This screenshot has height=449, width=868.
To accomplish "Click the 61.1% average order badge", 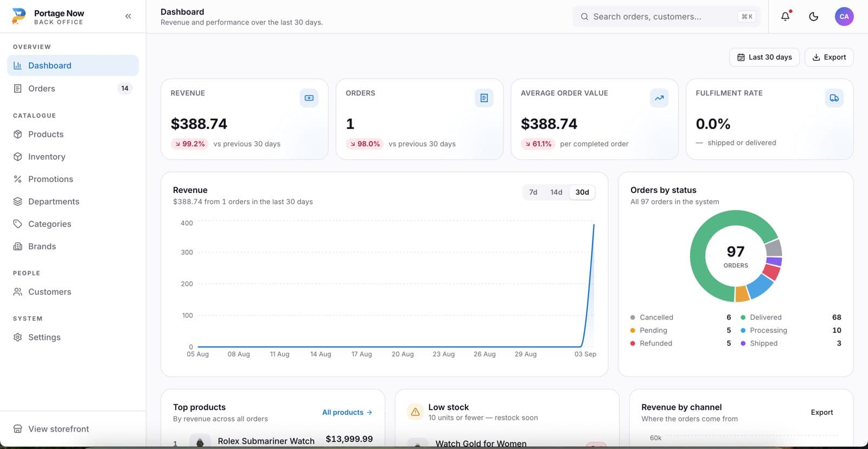I will (538, 144).
